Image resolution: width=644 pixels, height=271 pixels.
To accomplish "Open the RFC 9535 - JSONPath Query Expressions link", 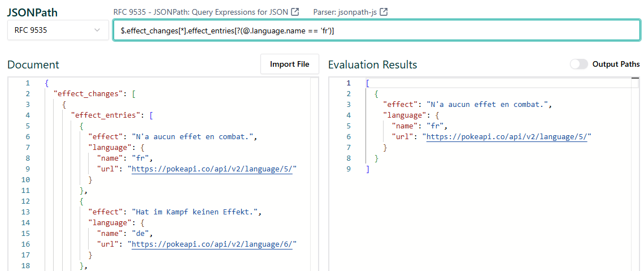I will pos(201,12).
